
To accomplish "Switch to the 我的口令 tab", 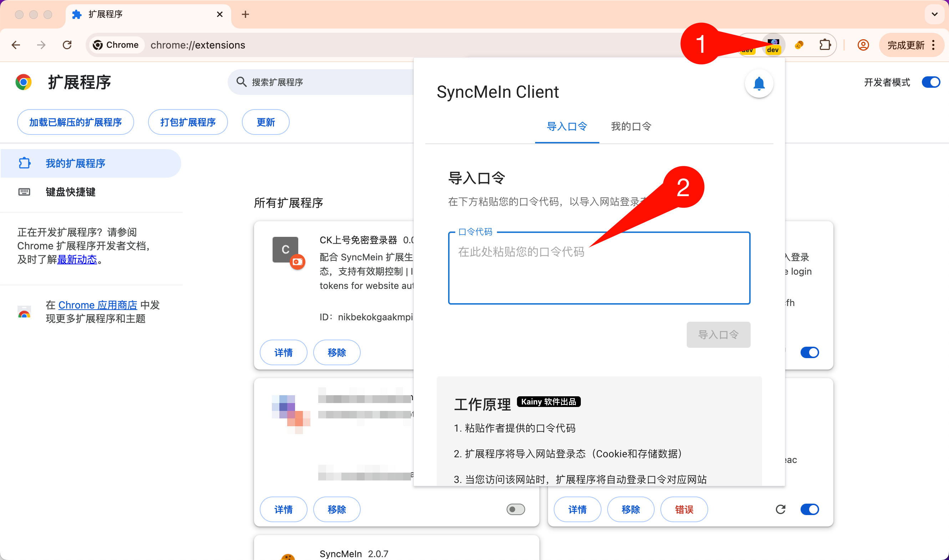I will (x=631, y=126).
